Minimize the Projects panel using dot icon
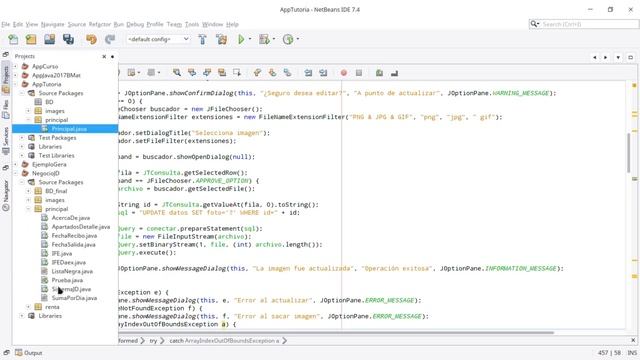This screenshot has height=360, width=640. [x=112, y=56]
